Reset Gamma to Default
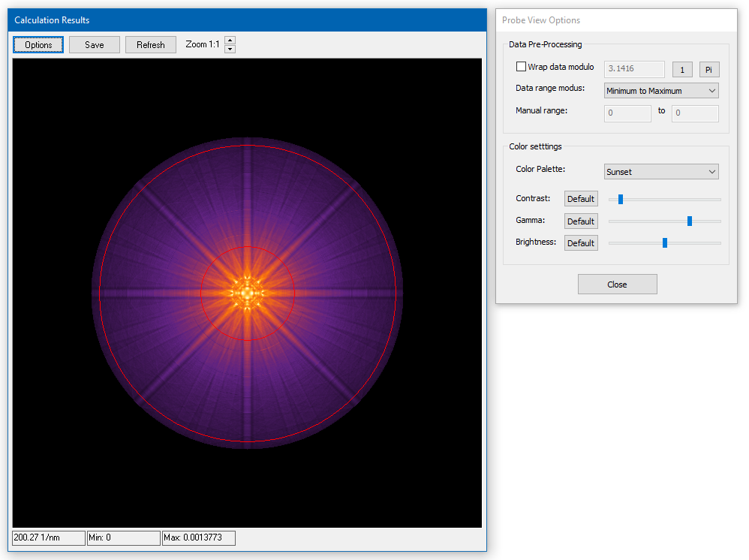 [581, 221]
